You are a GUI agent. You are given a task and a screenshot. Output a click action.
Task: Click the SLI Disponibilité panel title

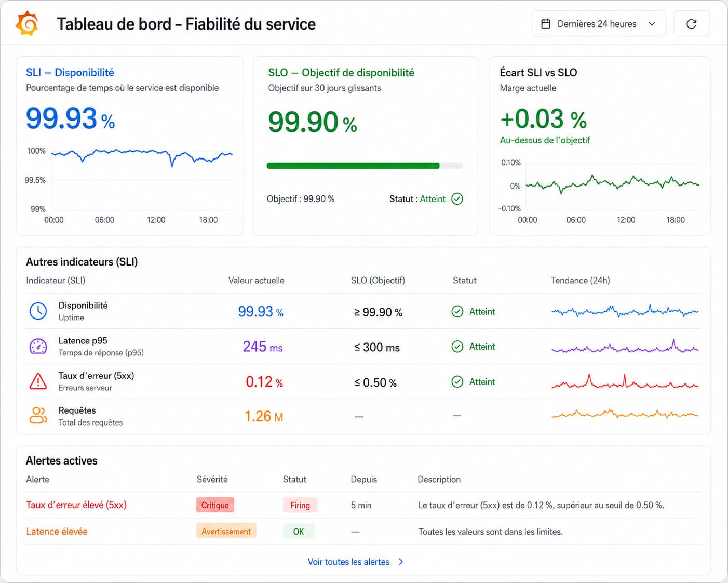(x=70, y=73)
